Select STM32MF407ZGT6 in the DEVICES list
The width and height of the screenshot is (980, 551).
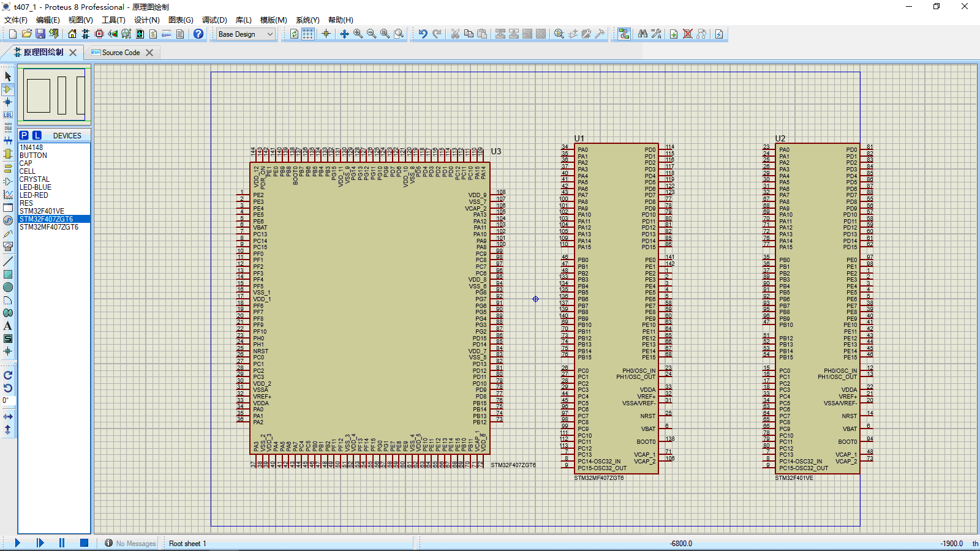point(48,227)
